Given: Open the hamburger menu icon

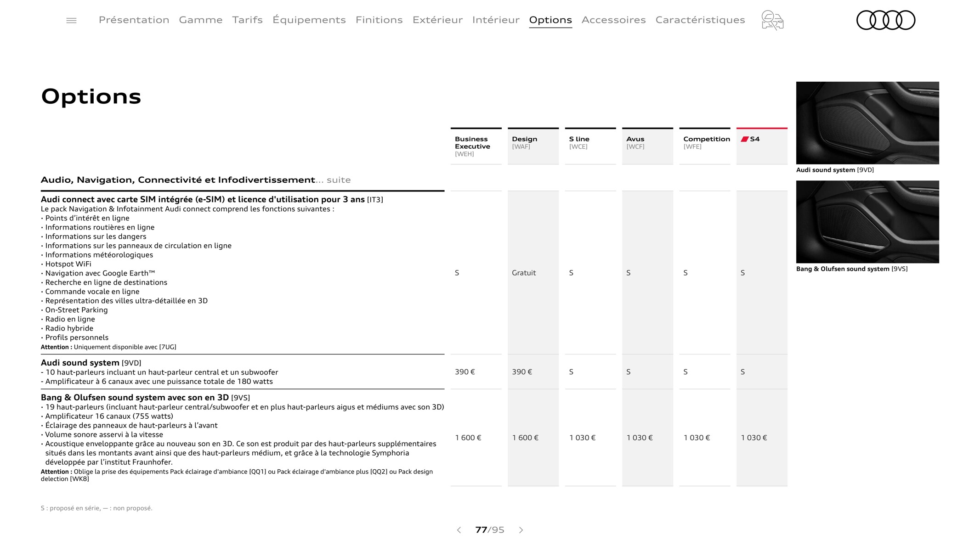Looking at the screenshot, I should (71, 20).
